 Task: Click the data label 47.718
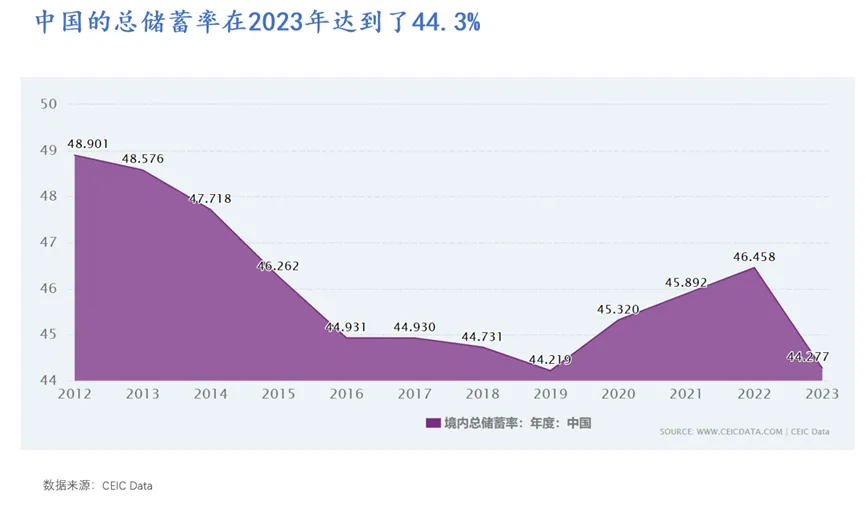pyautogui.click(x=211, y=199)
